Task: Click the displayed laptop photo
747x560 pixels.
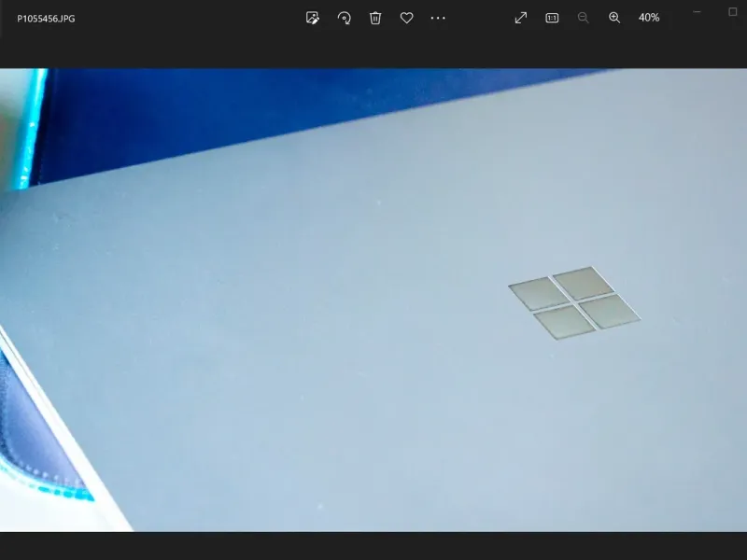Action: coord(373,300)
